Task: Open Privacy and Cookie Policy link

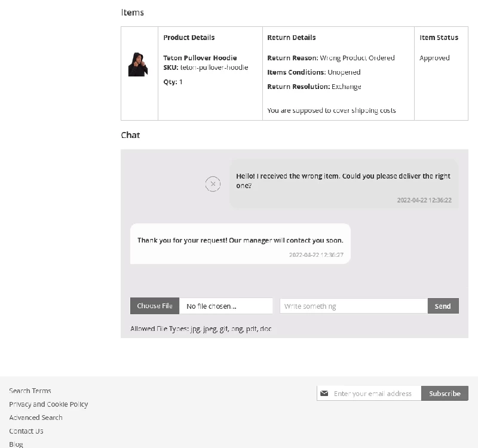Action: tap(48, 404)
